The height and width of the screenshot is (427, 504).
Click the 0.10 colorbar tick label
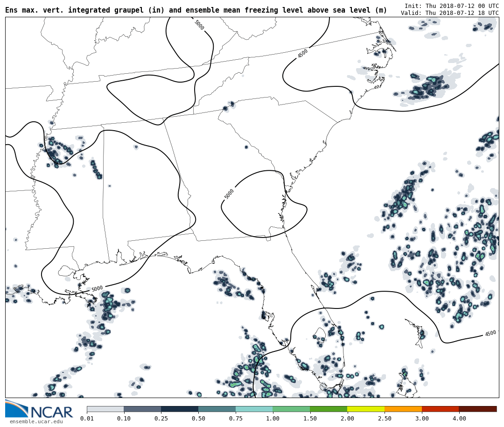pyautogui.click(x=124, y=418)
